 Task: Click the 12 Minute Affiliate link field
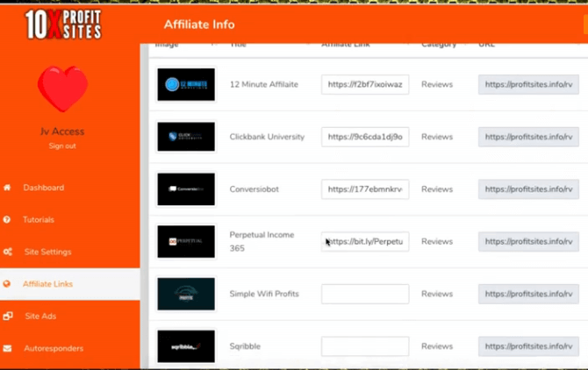pyautogui.click(x=365, y=84)
